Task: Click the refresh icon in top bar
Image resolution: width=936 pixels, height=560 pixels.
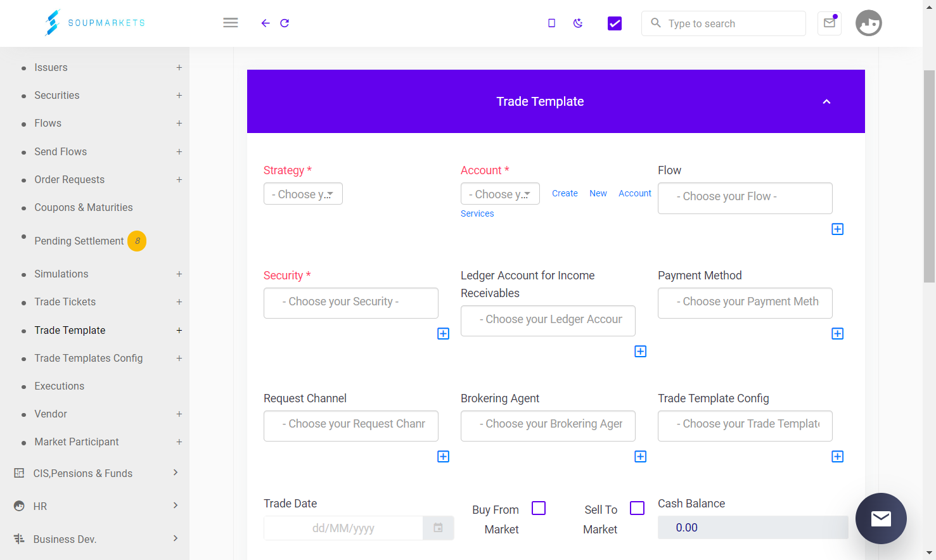Action: (x=285, y=23)
